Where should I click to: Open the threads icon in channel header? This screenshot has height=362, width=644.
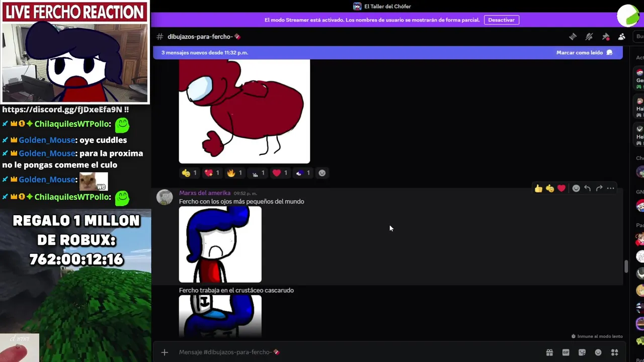573,37
